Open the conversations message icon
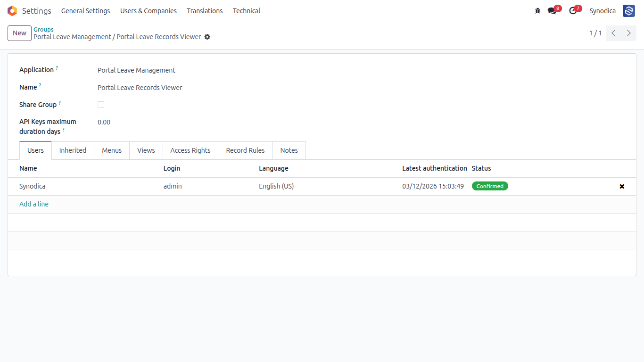This screenshot has width=644, height=362. 552,11
